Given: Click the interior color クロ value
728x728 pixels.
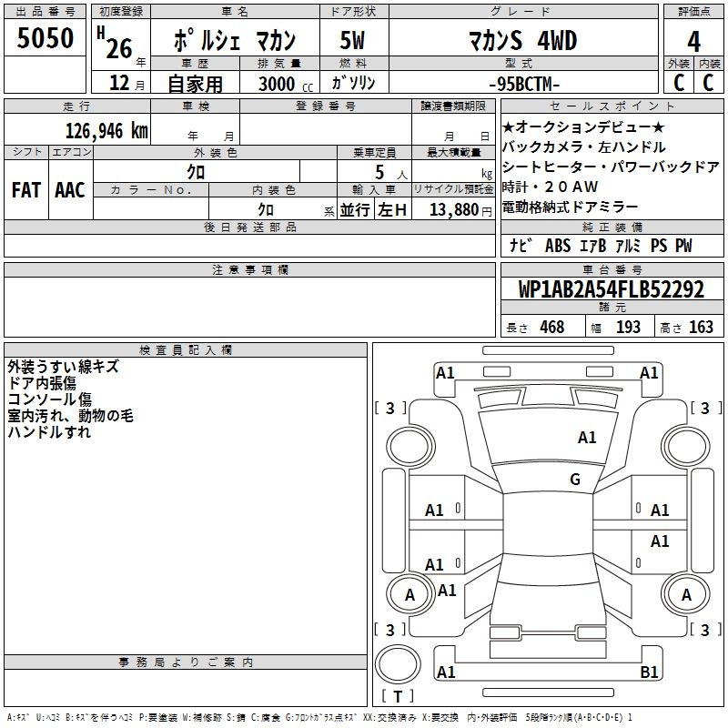Looking at the screenshot, I should tap(266, 210).
